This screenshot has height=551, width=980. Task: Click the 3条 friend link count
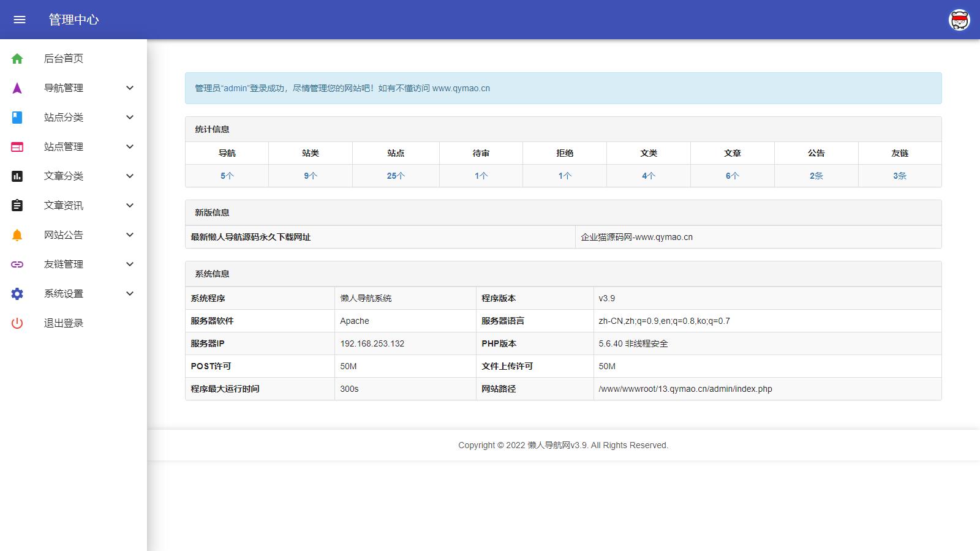pyautogui.click(x=900, y=176)
